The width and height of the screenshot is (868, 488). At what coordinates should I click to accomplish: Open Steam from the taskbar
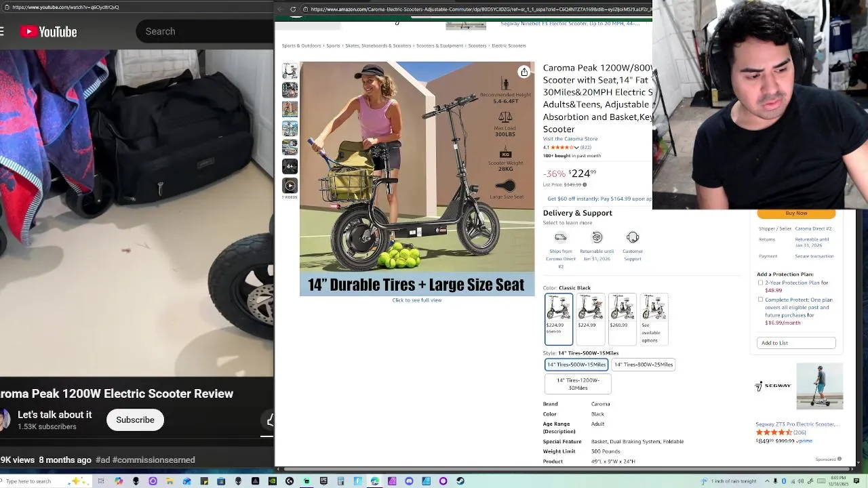(460, 481)
